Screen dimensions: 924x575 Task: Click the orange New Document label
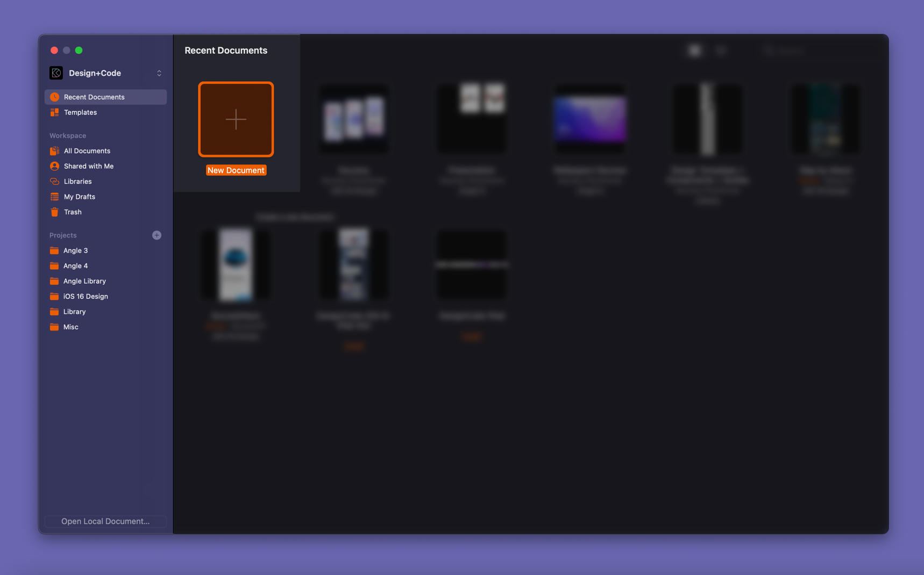pos(236,170)
